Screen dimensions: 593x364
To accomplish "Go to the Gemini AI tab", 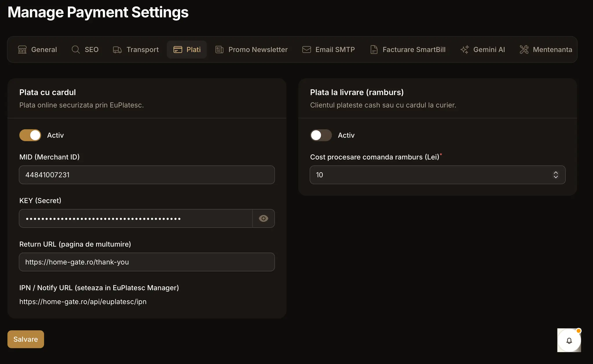I will tap(483, 50).
